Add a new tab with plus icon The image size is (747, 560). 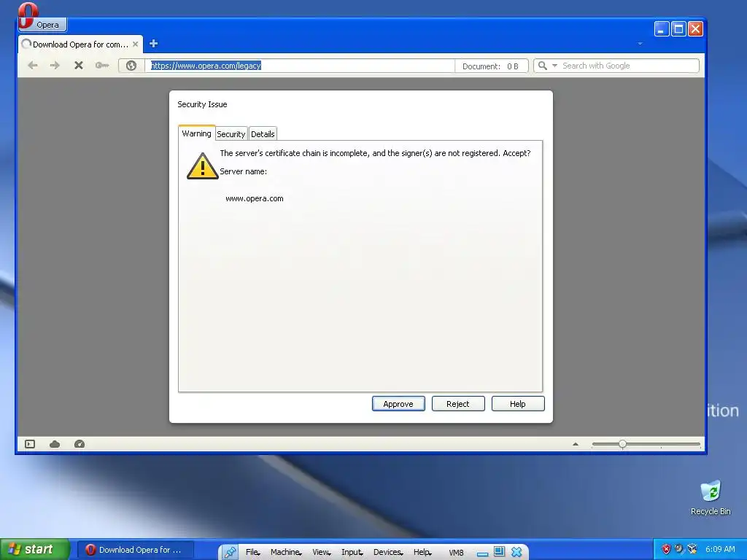(x=153, y=44)
